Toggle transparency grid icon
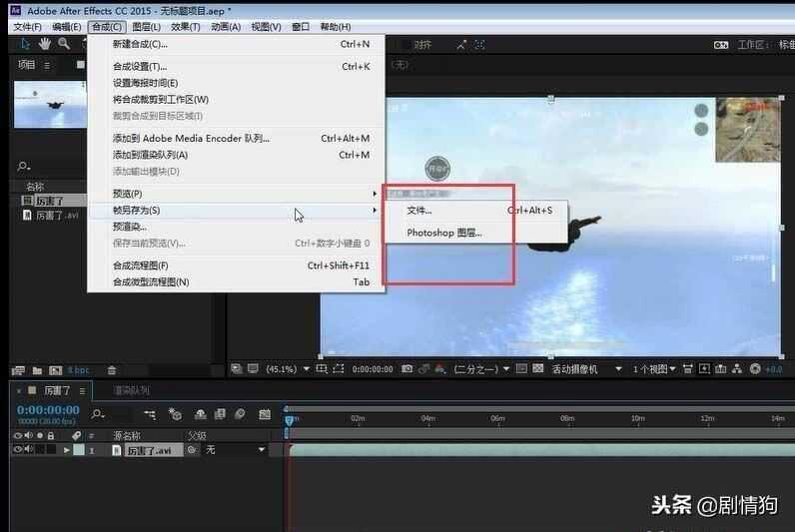This screenshot has width=795, height=532. coord(538,369)
